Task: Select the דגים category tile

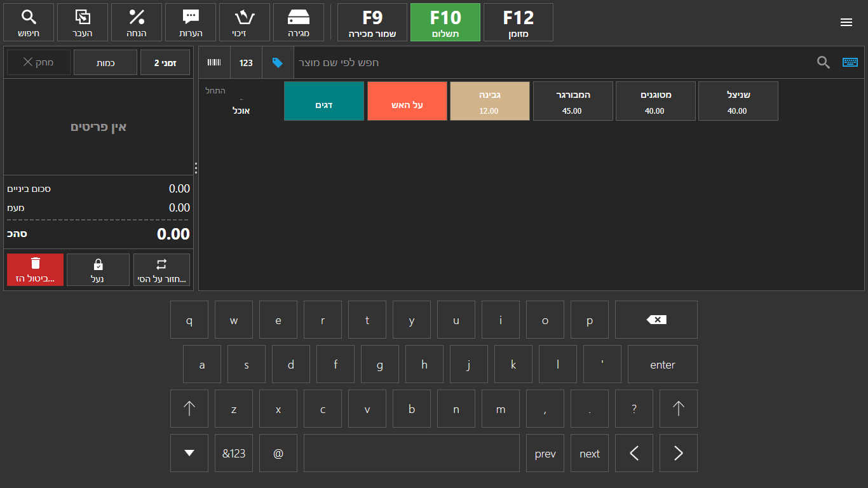Action: pos(324,101)
